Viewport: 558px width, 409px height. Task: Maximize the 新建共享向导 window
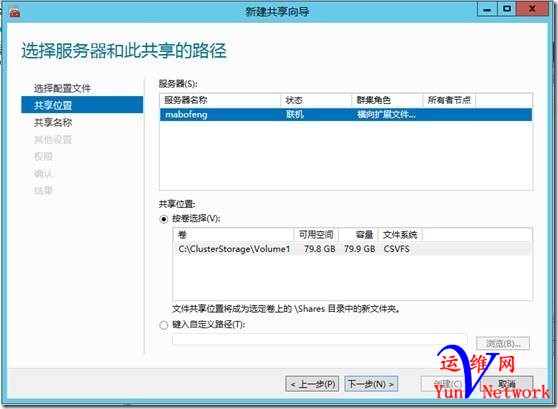click(x=507, y=9)
